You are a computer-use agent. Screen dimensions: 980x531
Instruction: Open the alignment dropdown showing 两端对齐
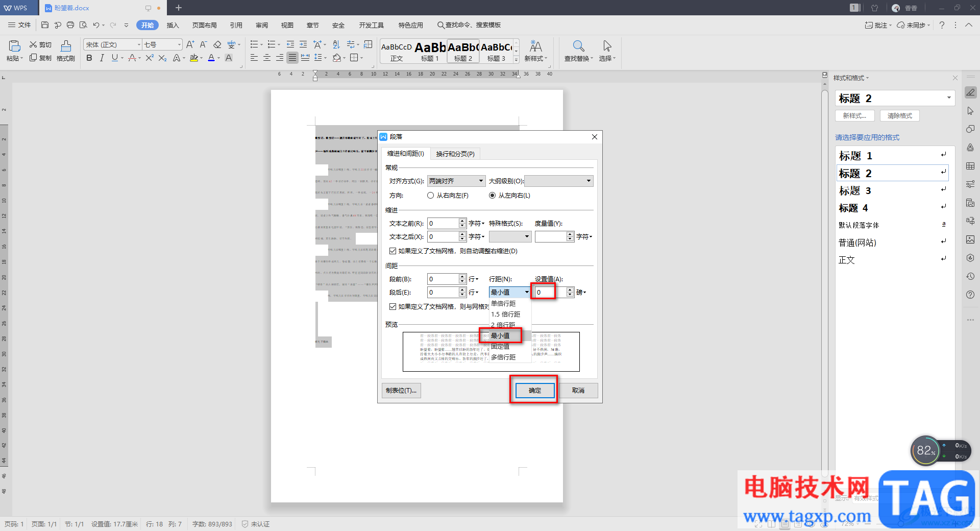(456, 181)
